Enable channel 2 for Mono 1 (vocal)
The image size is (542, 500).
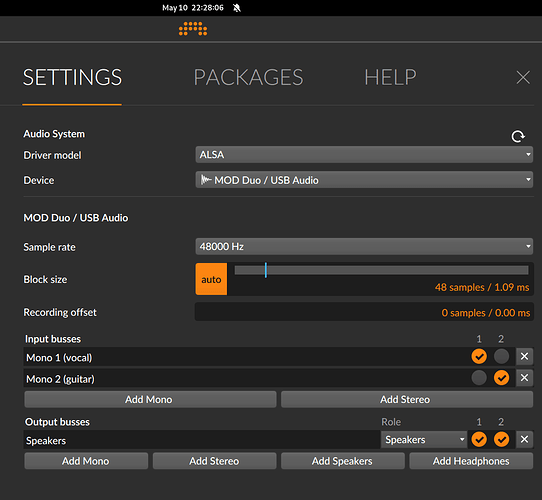[x=501, y=357]
